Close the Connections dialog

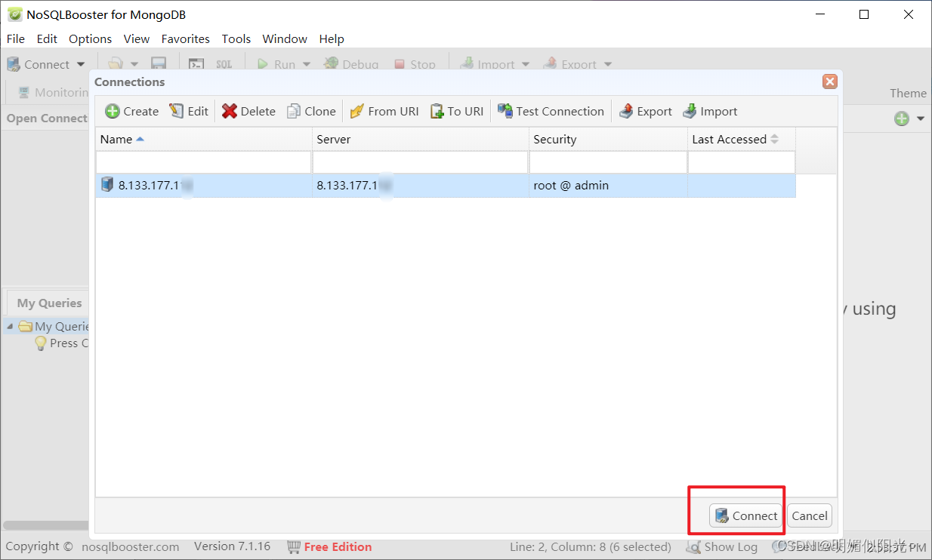coord(830,82)
